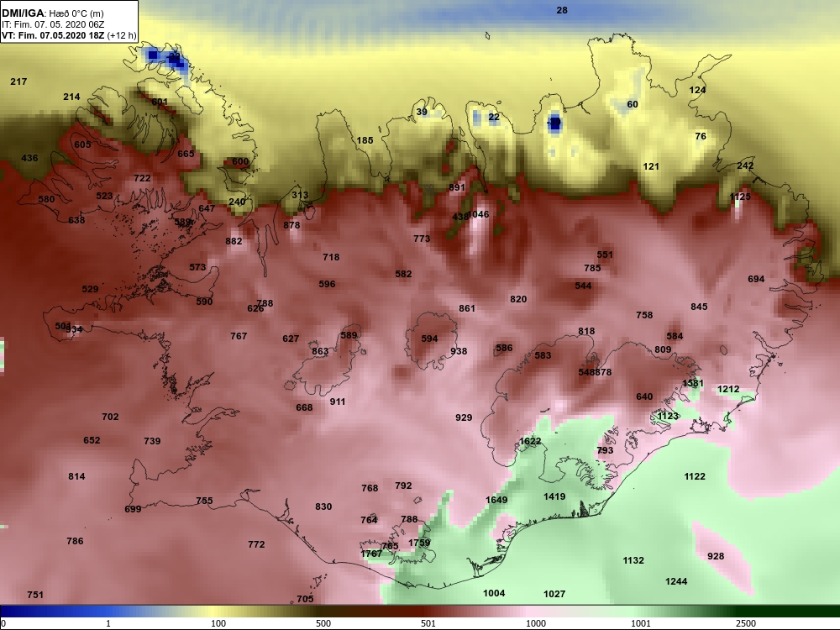This screenshot has height=630, width=840.
Task: Click the map value 882
Action: 234,242
